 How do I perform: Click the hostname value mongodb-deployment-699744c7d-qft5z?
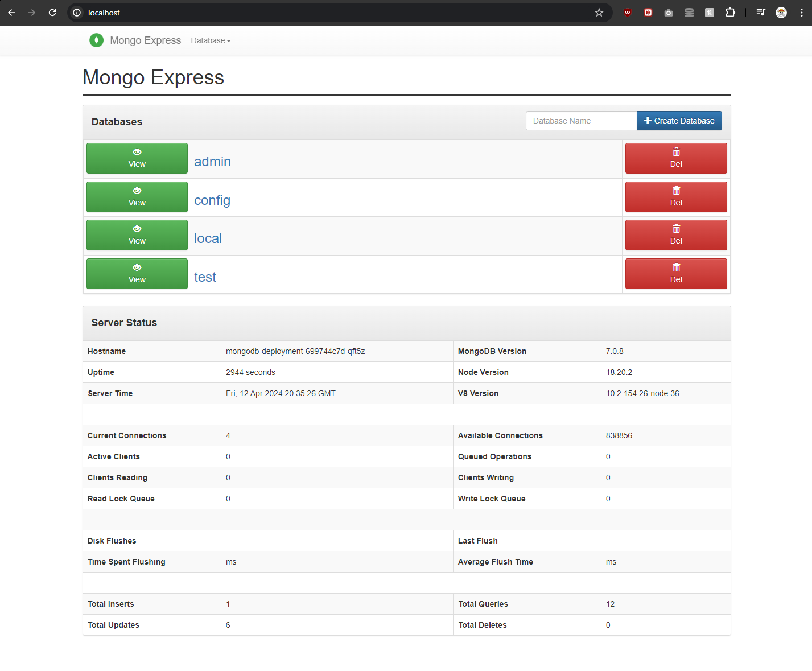point(295,351)
